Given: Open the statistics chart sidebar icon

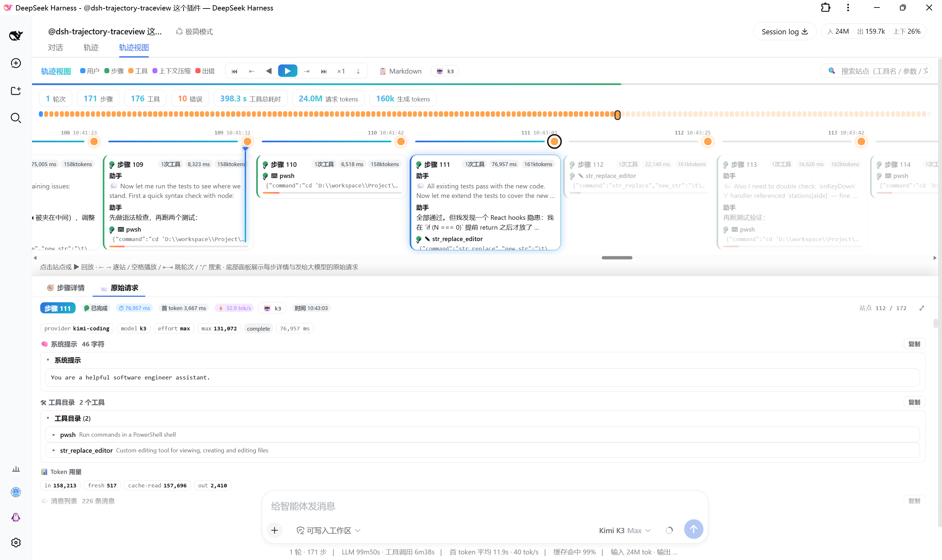Looking at the screenshot, I should click(x=16, y=469).
